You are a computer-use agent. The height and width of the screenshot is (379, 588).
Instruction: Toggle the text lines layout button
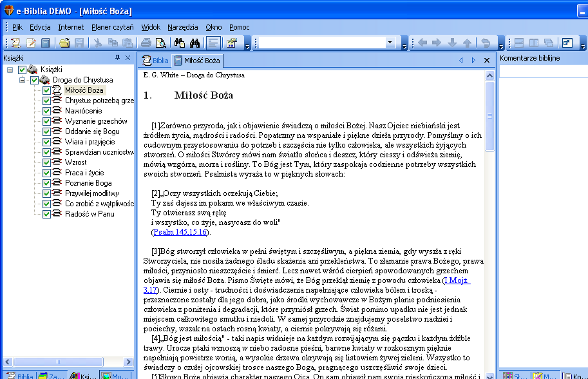[x=213, y=43]
